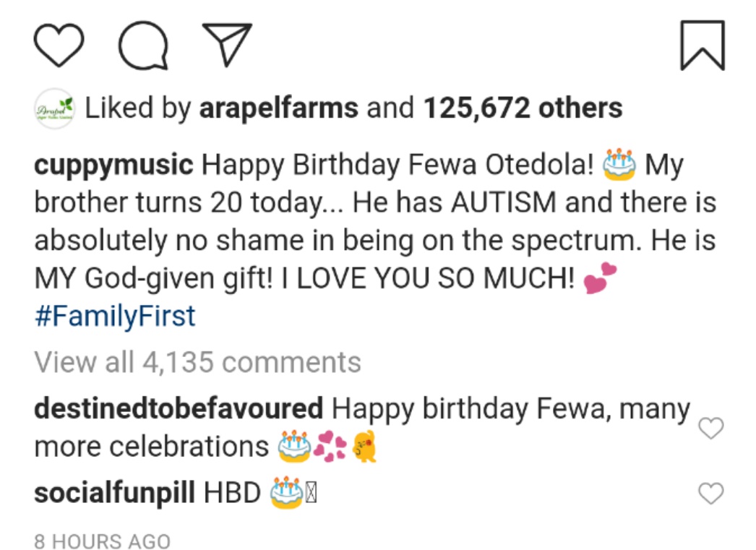Viewport: 756px width, 550px height.
Task: Share the post via paper plane icon
Action: [226, 43]
